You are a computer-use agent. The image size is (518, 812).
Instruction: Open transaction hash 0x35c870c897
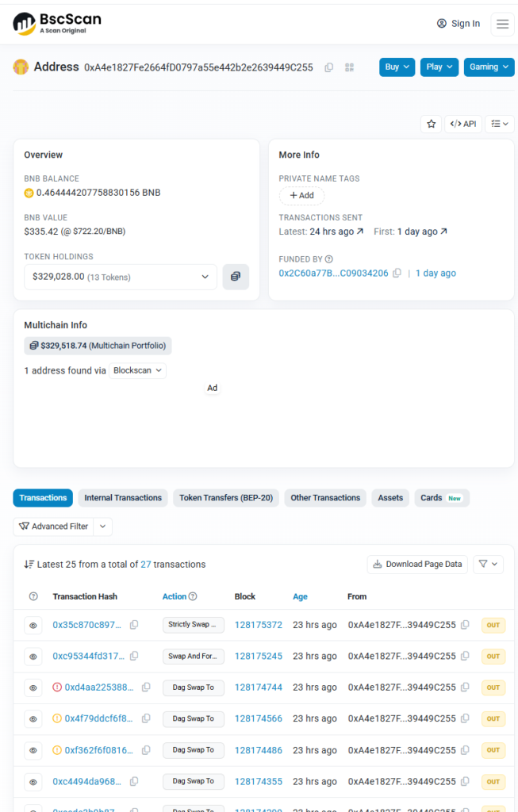point(86,625)
